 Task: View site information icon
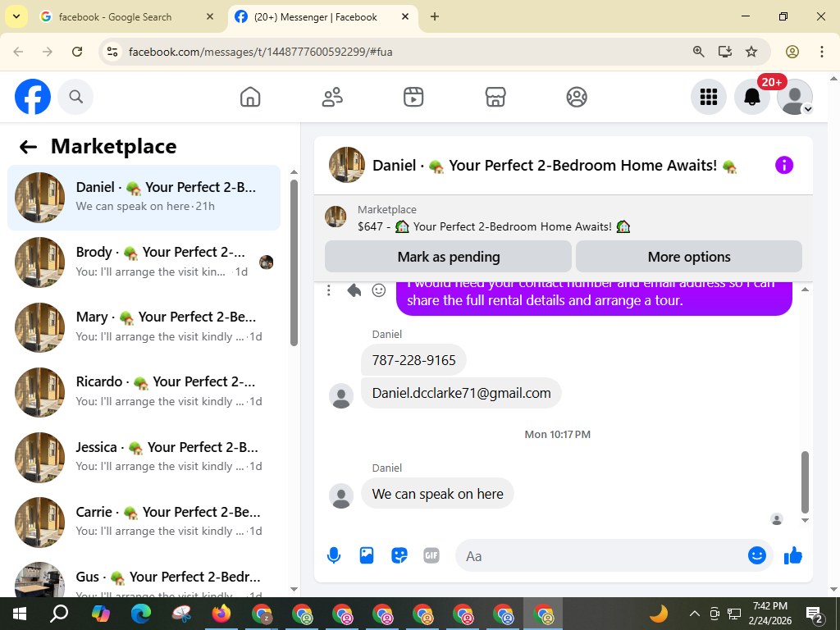pyautogui.click(x=112, y=52)
